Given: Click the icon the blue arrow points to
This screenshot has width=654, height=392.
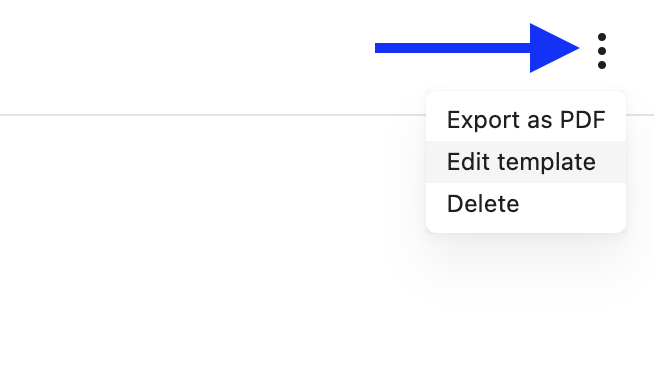Looking at the screenshot, I should click(601, 51).
